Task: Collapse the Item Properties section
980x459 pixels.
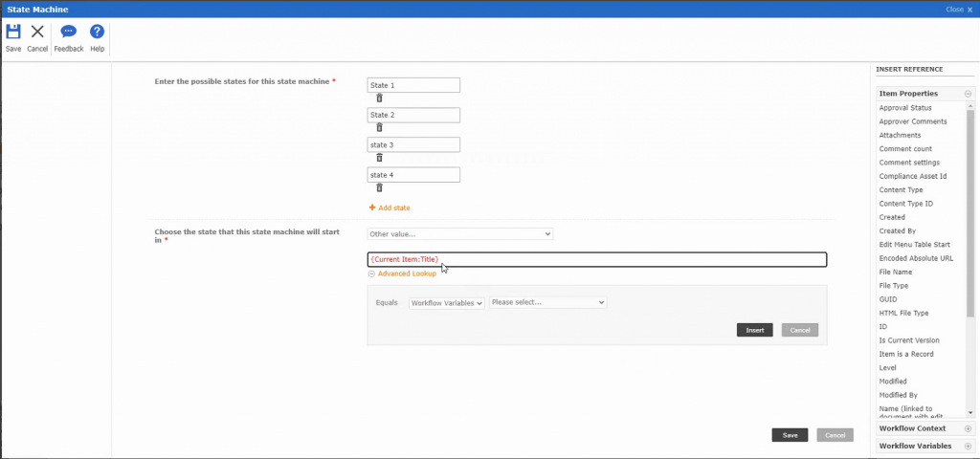Action: pos(969,94)
